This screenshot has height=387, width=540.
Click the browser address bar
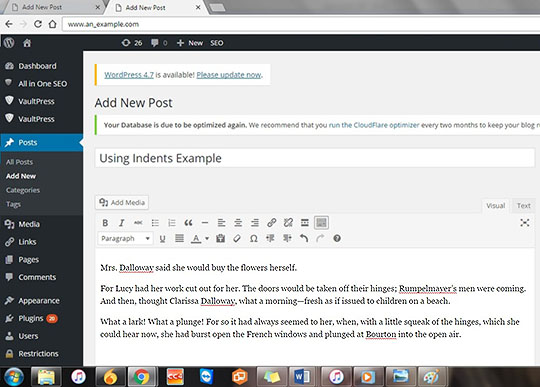pos(301,24)
